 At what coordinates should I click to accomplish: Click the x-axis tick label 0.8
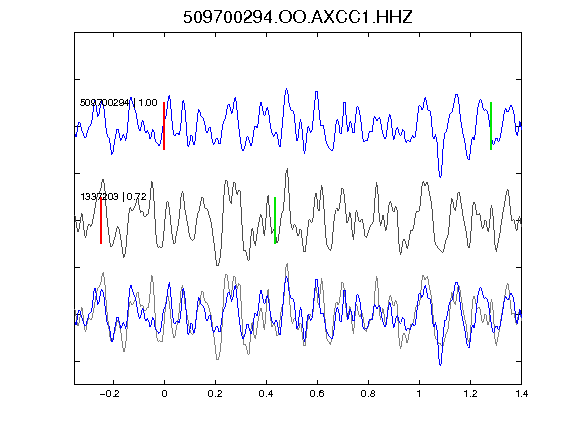[x=368, y=394]
